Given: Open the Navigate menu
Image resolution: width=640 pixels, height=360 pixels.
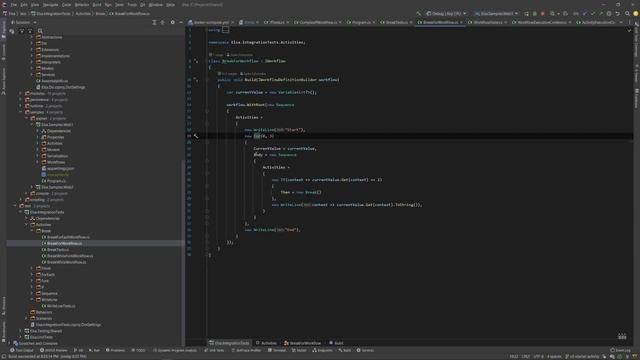Looking at the screenshot, I should [x=51, y=5].
